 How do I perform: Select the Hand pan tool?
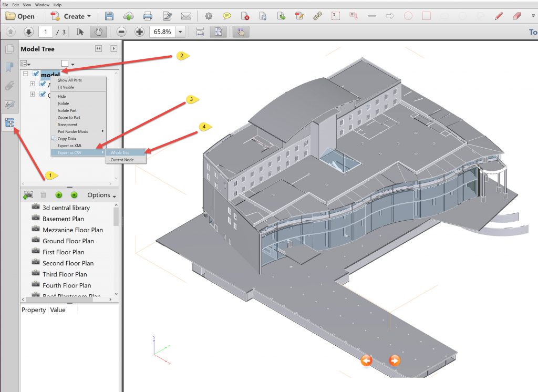click(x=97, y=32)
